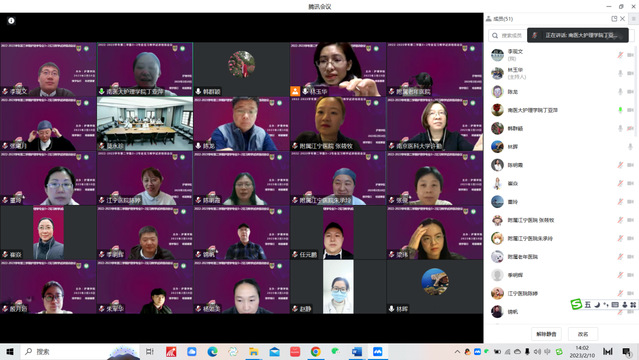Screen dimensions: 639x360
Task: Pop out the members panel into a separate window
Action: point(614,19)
